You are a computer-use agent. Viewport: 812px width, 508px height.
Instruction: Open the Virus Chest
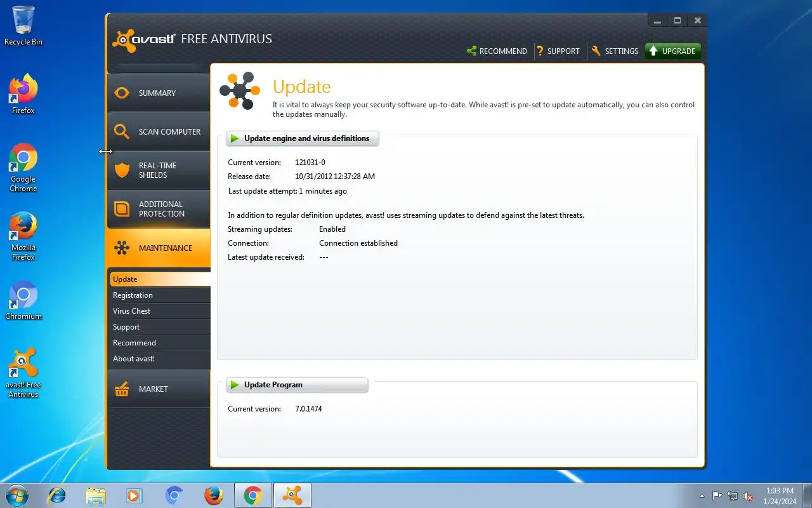pos(160,311)
